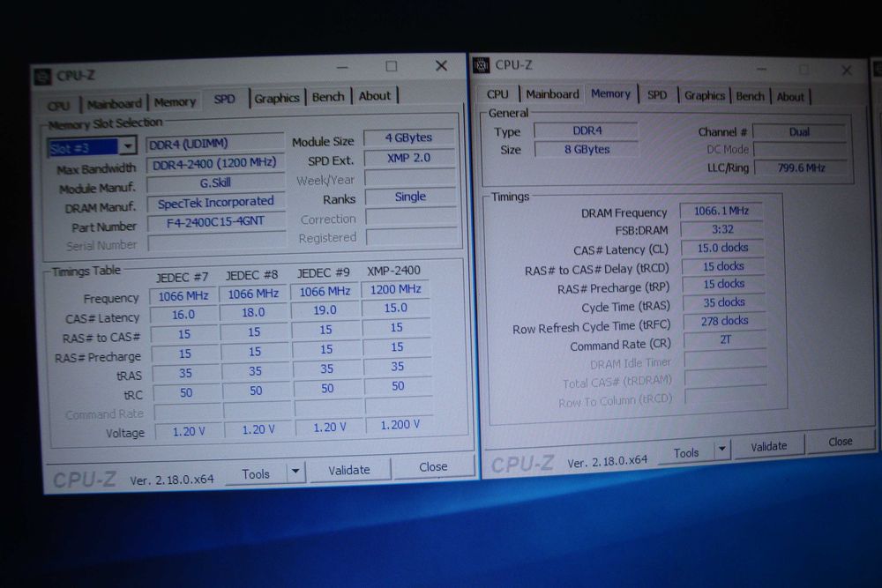Open About tab in left CPU-Z window

click(x=375, y=95)
